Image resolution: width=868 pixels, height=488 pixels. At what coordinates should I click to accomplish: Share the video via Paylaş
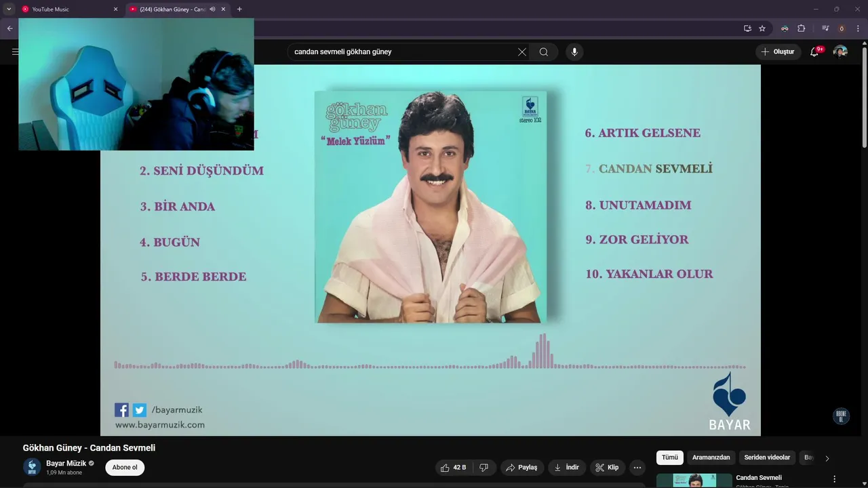tap(522, 467)
